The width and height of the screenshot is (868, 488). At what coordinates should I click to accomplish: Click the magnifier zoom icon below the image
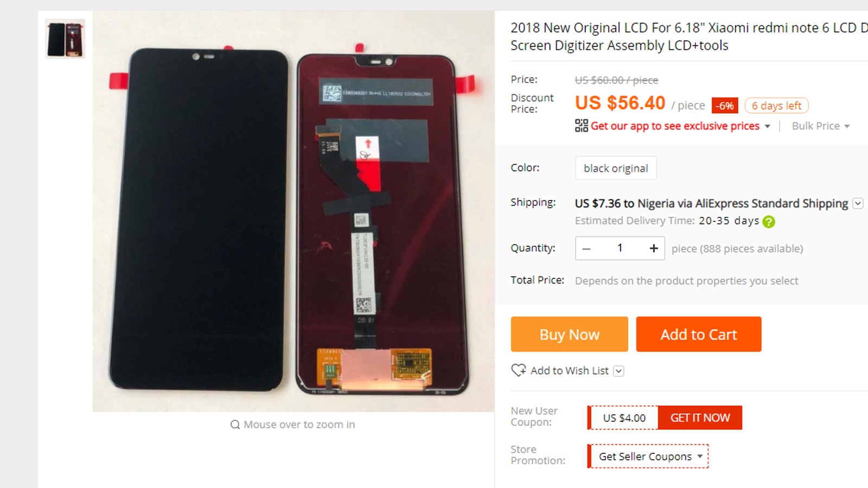235,425
